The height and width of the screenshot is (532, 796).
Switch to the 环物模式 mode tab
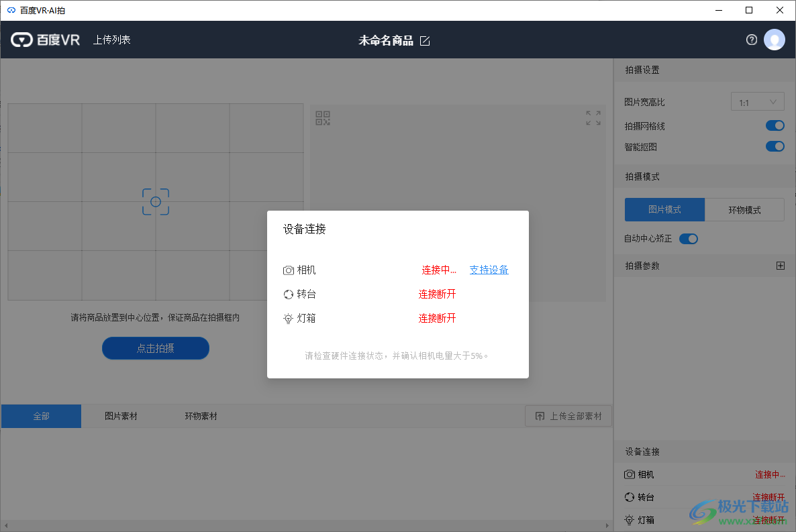pos(744,209)
